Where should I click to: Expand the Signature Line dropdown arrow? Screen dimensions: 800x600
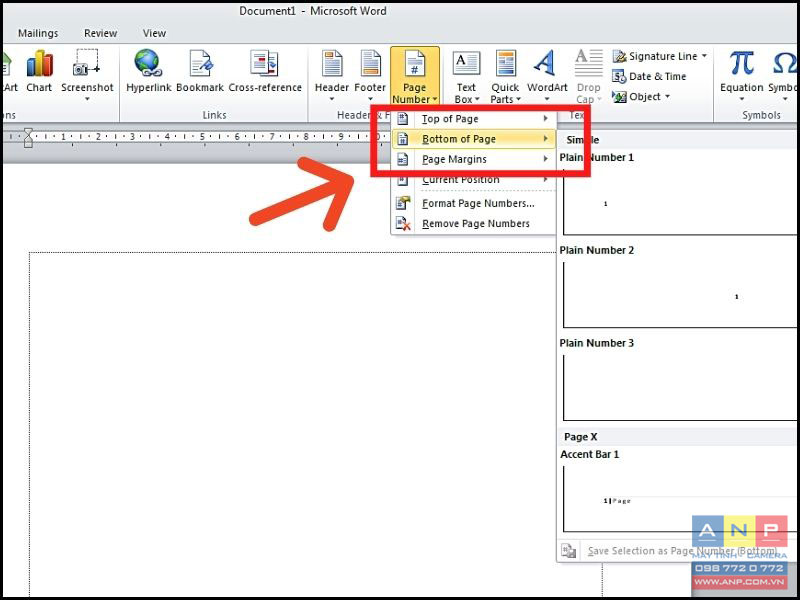coord(704,56)
